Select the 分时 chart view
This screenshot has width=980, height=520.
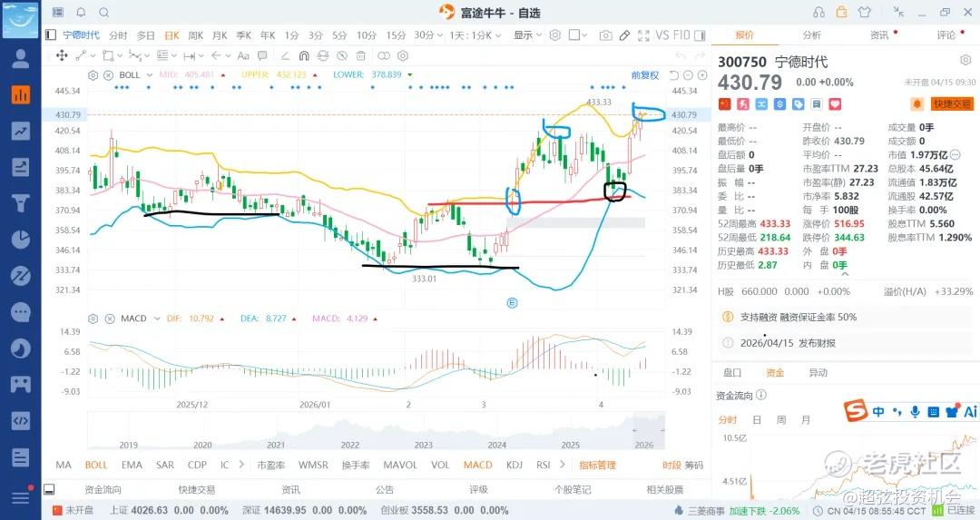pyautogui.click(x=118, y=35)
